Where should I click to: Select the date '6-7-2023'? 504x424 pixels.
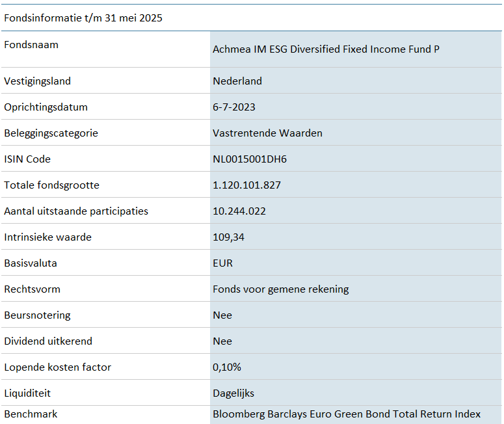click(x=234, y=107)
